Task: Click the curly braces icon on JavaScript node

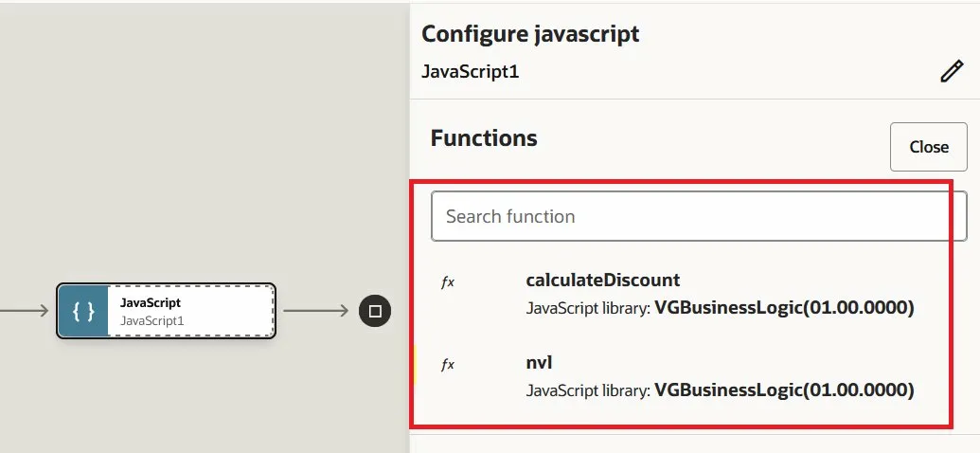Action: tap(83, 311)
